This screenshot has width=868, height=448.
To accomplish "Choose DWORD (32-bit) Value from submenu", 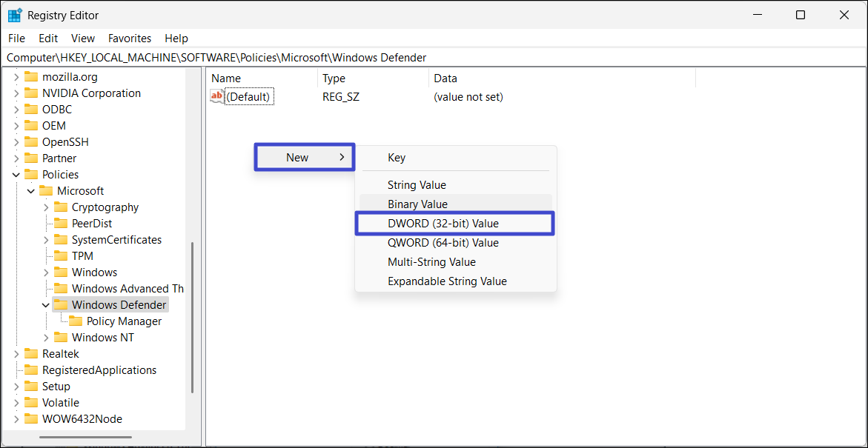I will click(x=443, y=224).
